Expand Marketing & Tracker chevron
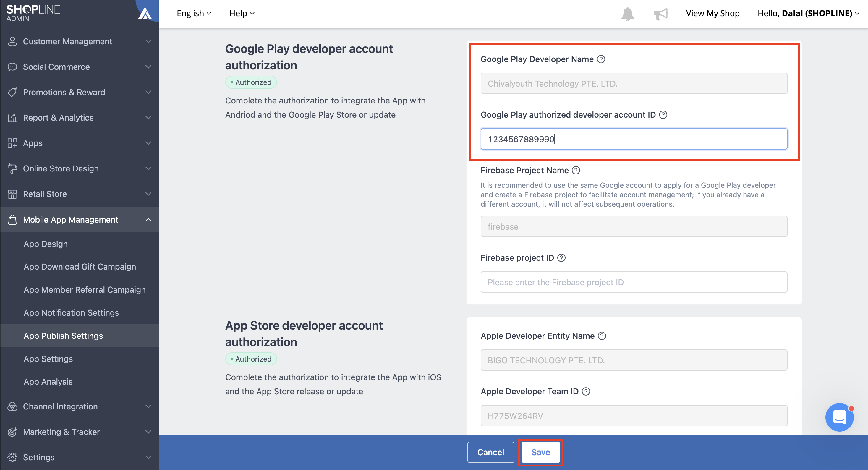 tap(148, 432)
